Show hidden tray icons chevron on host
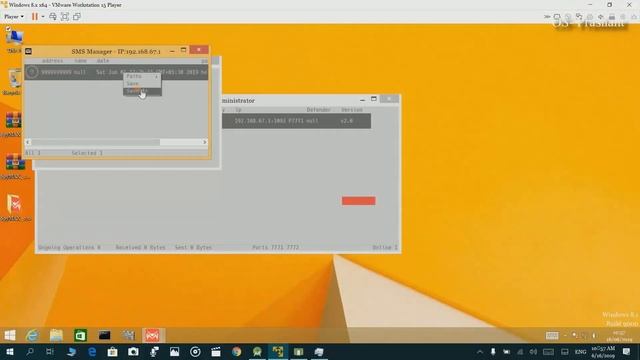 coord(480,352)
